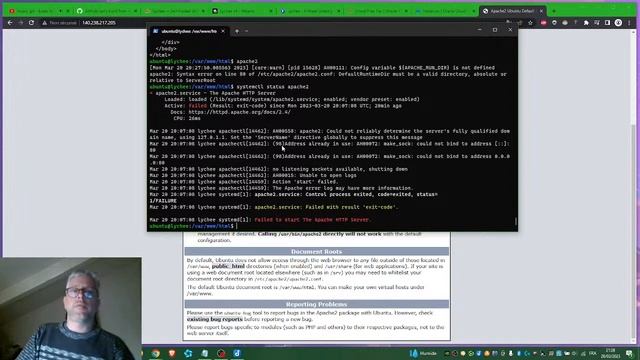The width and height of the screenshot is (640, 360).
Task: Open the Not secure site info indicator
Action: click(59, 23)
